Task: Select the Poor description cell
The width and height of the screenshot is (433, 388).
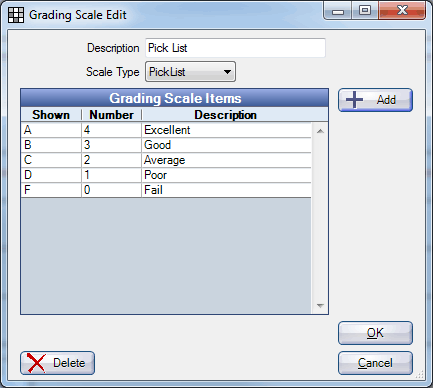Action: pyautogui.click(x=226, y=175)
